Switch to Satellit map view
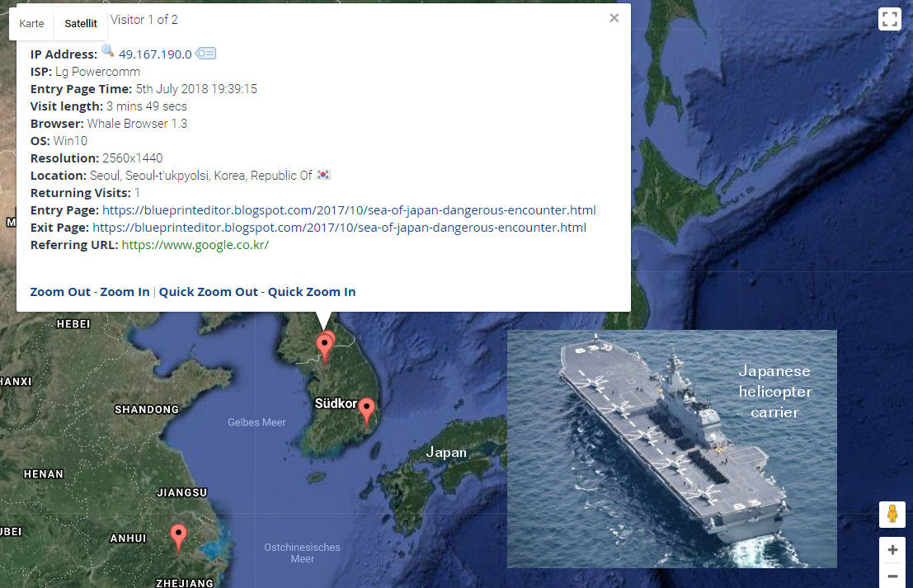This screenshot has width=913, height=588. 81,23
